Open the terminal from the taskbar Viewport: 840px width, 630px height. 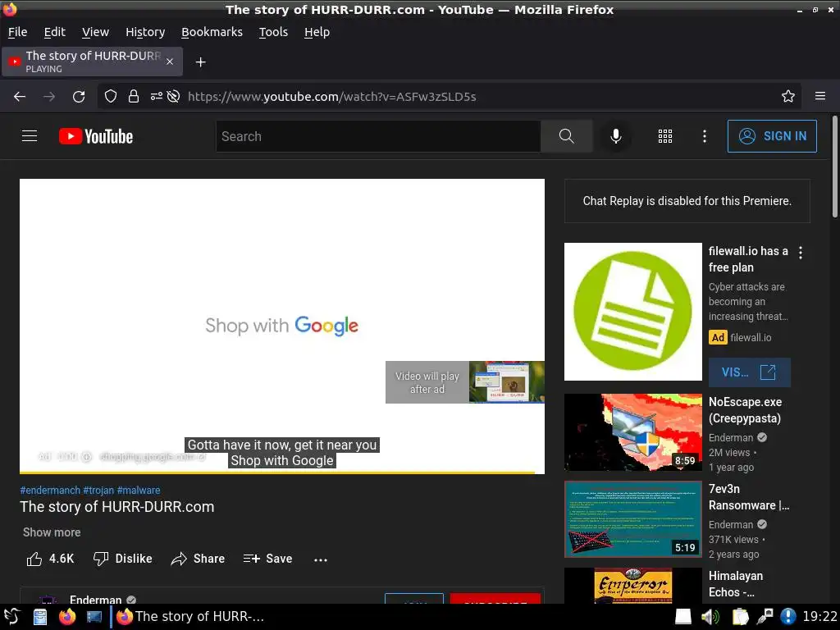[x=94, y=617]
